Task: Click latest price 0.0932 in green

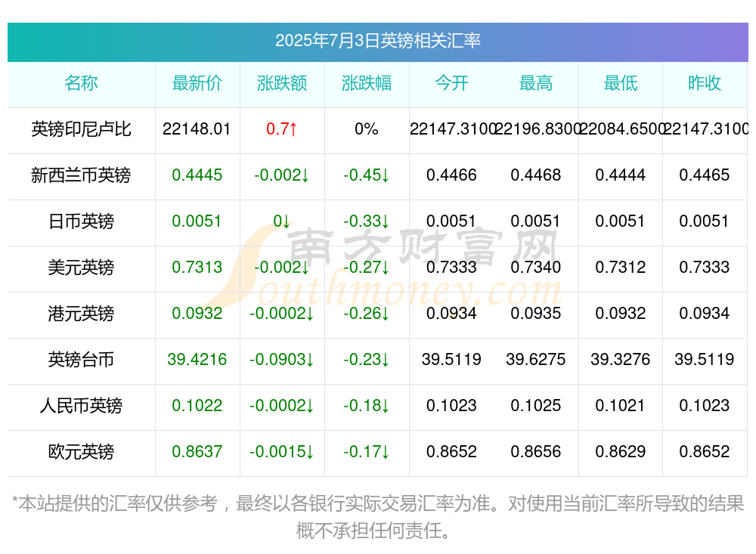Action: tap(197, 314)
